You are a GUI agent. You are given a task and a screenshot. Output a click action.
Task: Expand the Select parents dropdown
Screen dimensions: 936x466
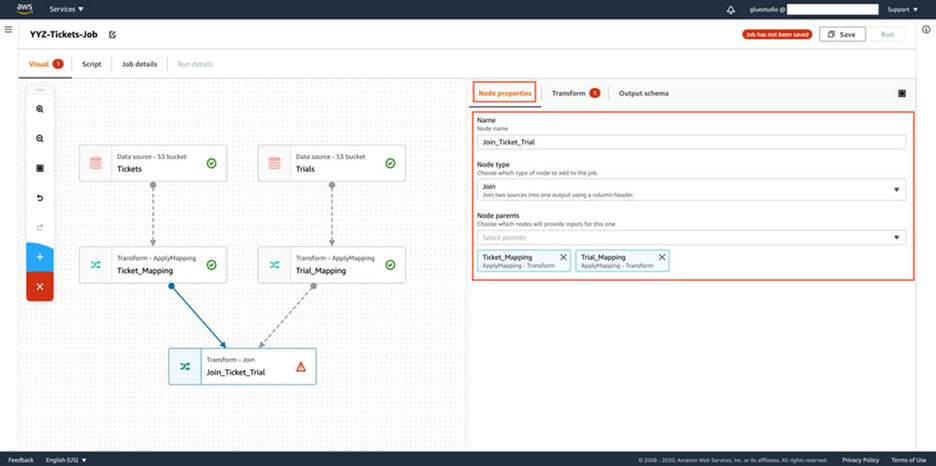tap(691, 237)
